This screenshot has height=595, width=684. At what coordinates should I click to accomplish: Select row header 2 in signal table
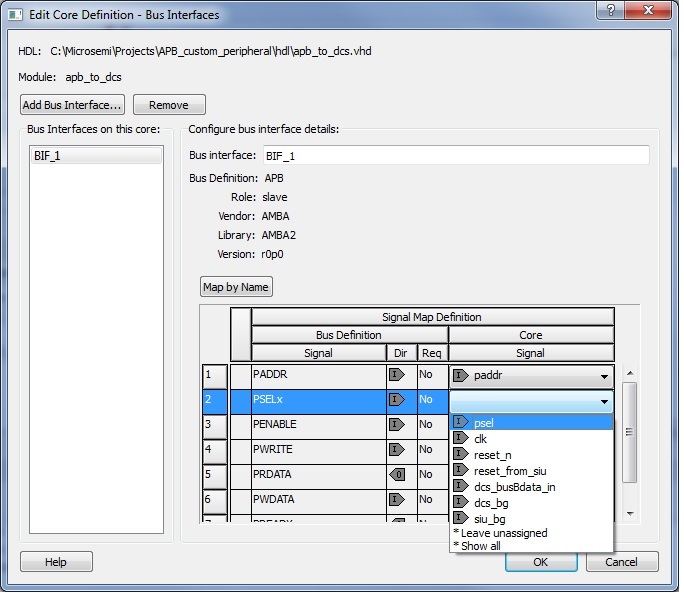coord(216,403)
